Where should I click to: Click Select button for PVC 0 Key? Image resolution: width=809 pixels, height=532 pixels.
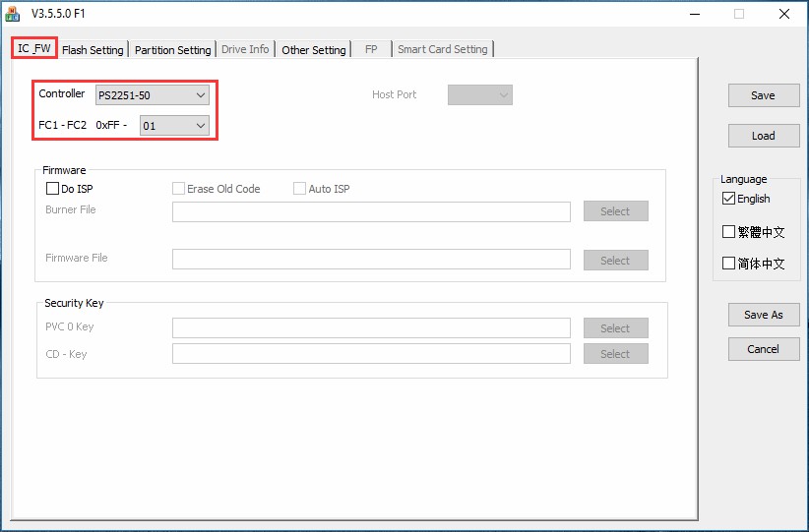click(x=615, y=327)
